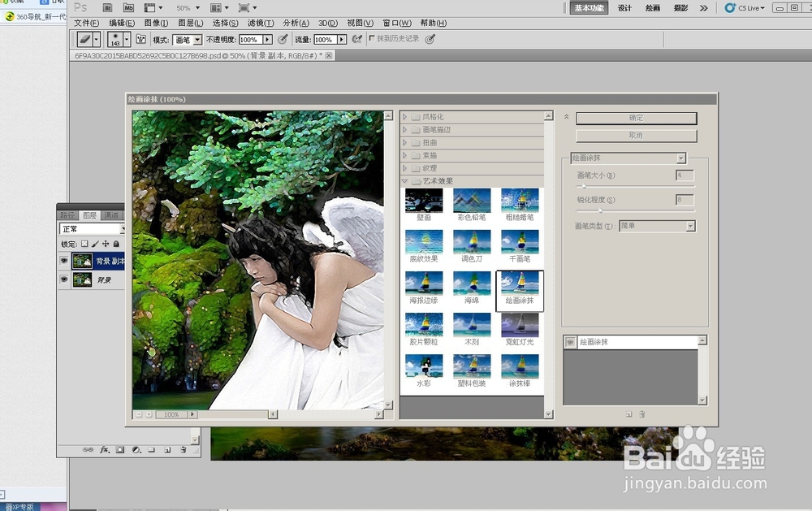Hide the 背景 副本 layer

(63, 261)
